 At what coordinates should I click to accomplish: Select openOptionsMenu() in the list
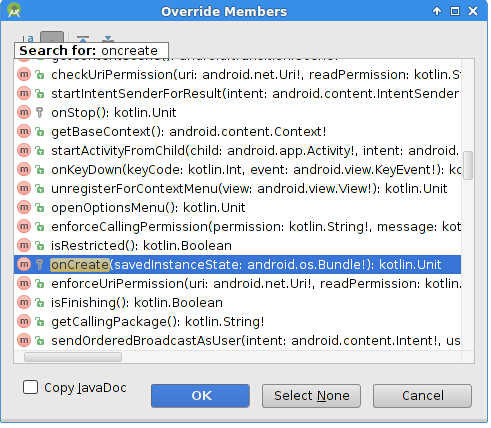click(x=237, y=208)
